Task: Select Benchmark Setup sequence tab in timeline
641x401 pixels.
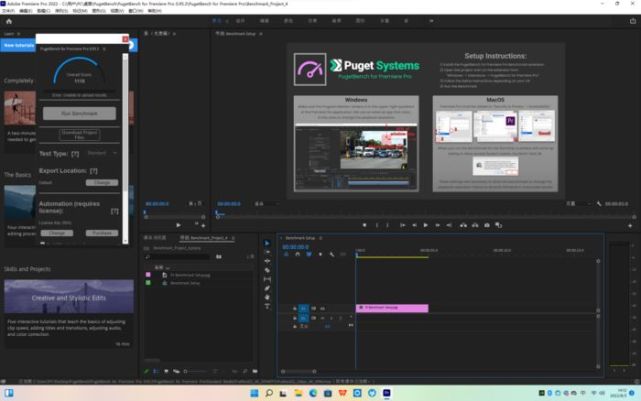Action: 300,238
